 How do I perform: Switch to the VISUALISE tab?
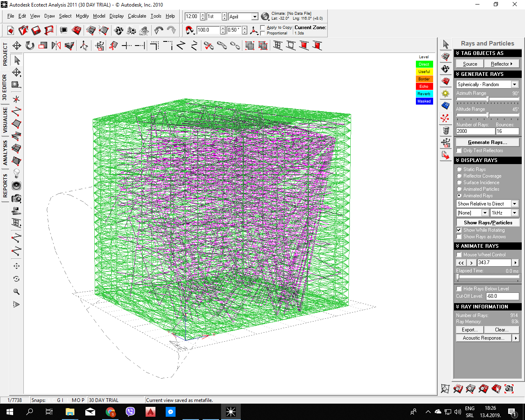tap(5, 120)
